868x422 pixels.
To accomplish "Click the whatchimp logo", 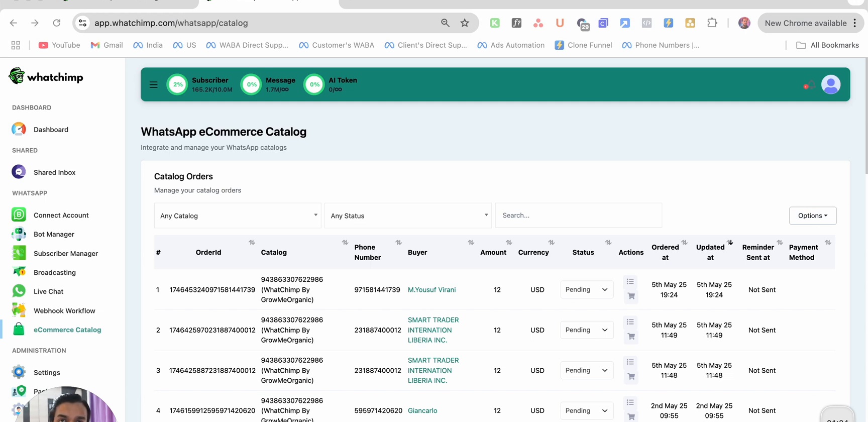I will (46, 77).
